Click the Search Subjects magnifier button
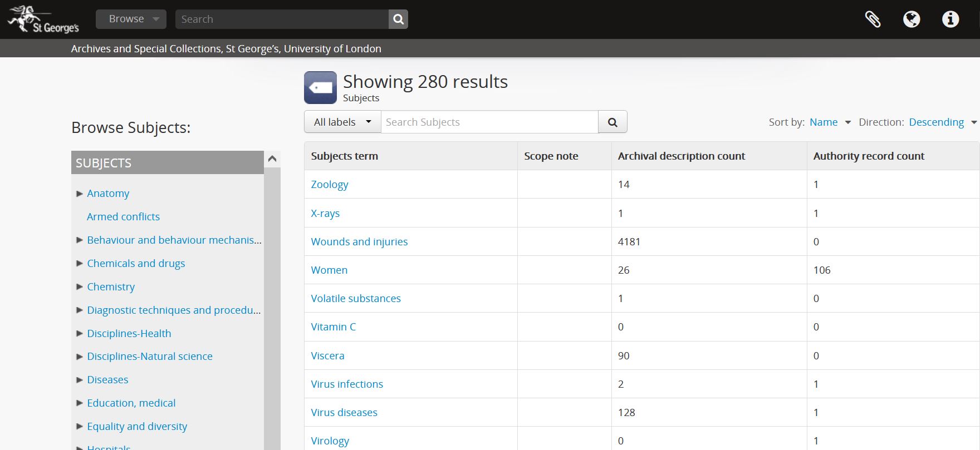Viewport: 980px width, 450px height. tap(612, 122)
